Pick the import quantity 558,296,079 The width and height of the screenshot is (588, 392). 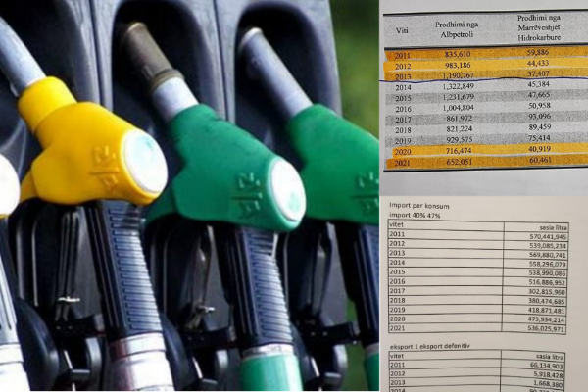[548, 265]
